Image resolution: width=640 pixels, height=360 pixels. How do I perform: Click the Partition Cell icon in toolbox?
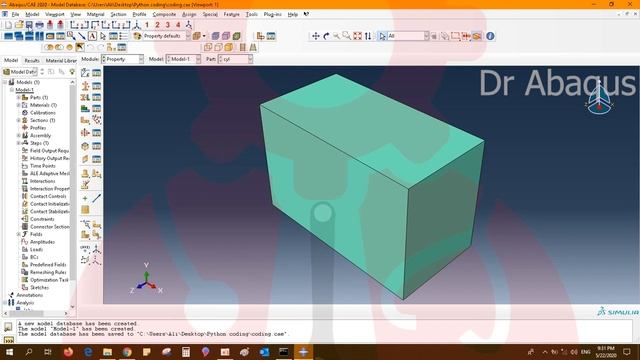85,235
